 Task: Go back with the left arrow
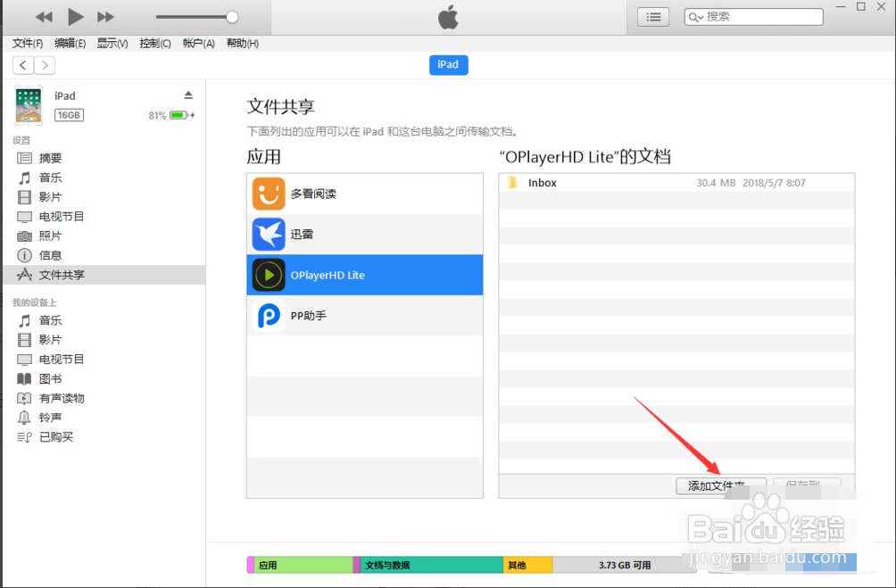(x=23, y=65)
